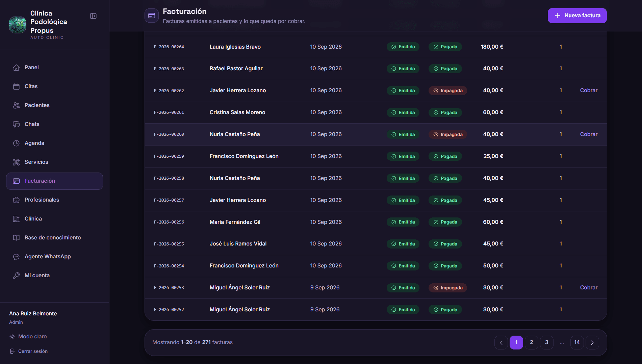642x364 pixels.
Task: Click Cerrar sesión to log out
Action: 28,351
